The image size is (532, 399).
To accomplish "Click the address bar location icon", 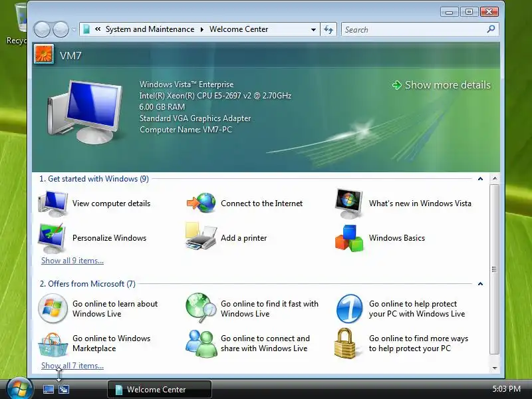I will point(86,29).
